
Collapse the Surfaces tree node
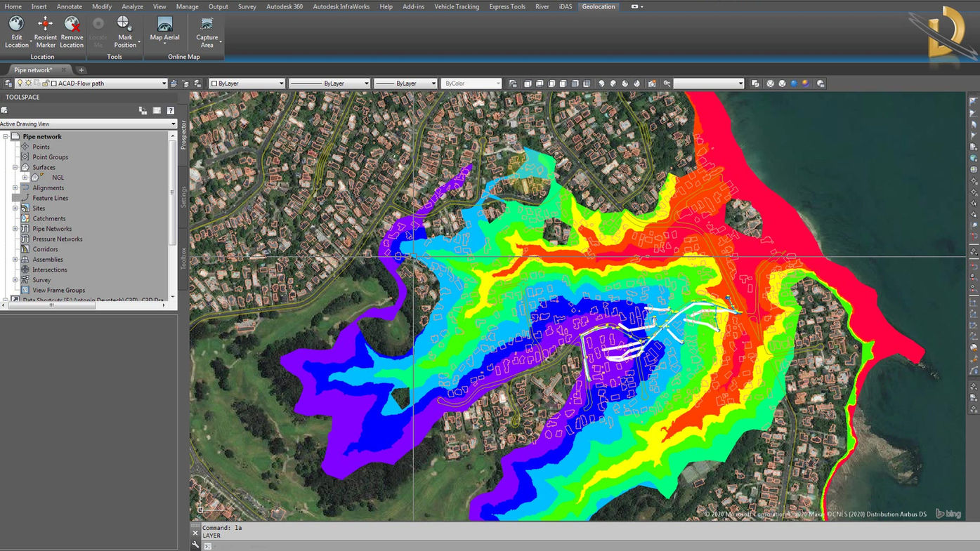click(x=15, y=167)
